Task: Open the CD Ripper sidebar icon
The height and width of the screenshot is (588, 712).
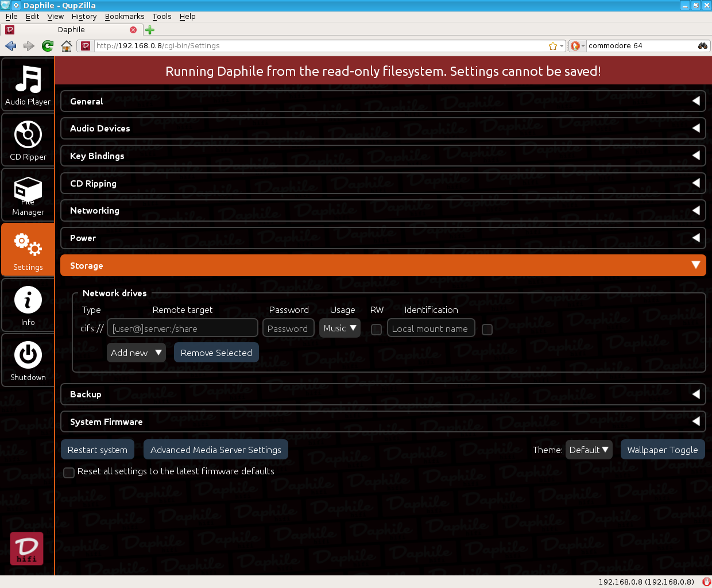Action: 28,140
